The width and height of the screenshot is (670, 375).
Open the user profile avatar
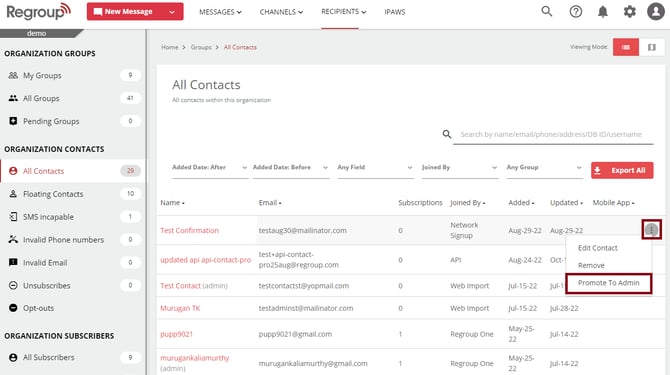pyautogui.click(x=656, y=12)
